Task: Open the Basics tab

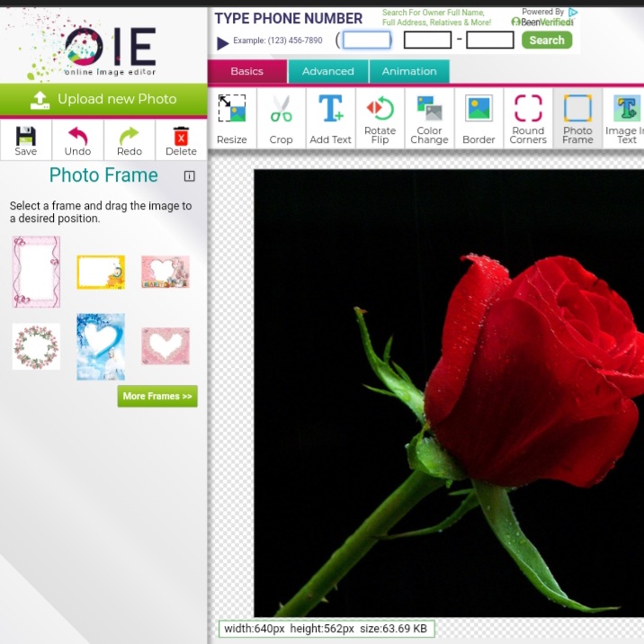Action: pyautogui.click(x=247, y=71)
